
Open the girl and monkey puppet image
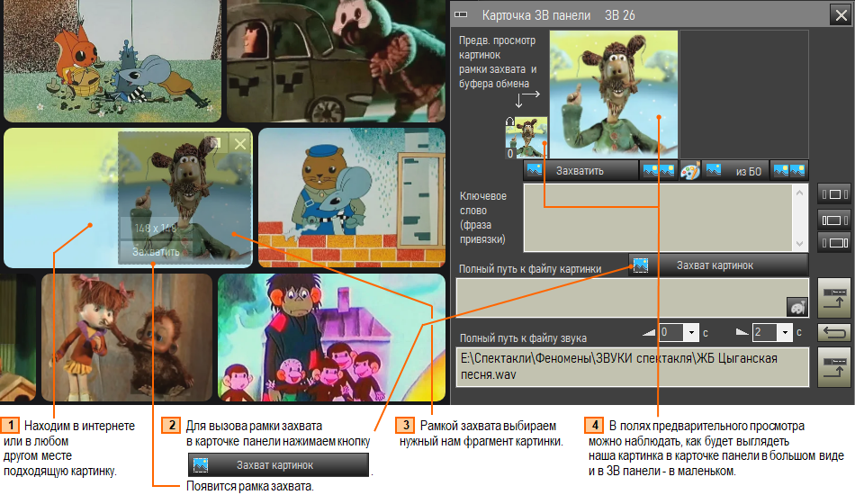127,337
